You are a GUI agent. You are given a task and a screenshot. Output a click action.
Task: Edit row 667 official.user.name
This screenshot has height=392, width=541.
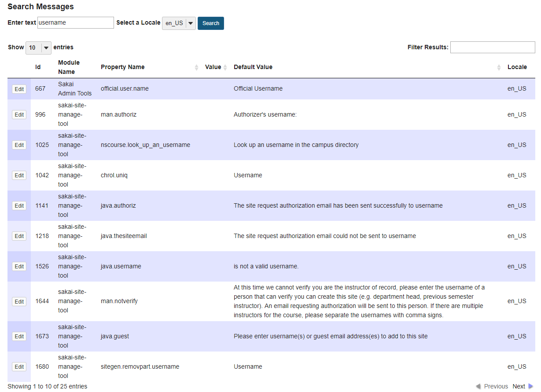[19, 89]
